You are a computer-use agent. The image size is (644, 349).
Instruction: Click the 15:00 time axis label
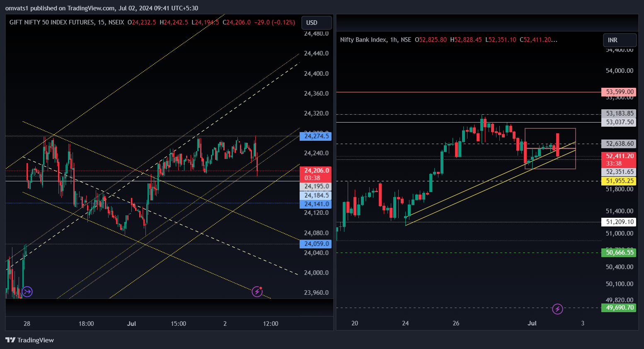(179, 324)
